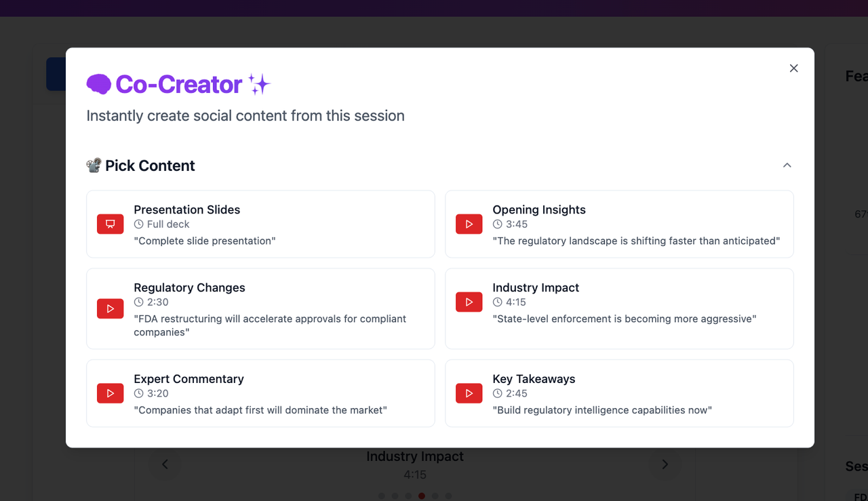Play the Industry Impact clip
868x501 pixels.
click(469, 302)
